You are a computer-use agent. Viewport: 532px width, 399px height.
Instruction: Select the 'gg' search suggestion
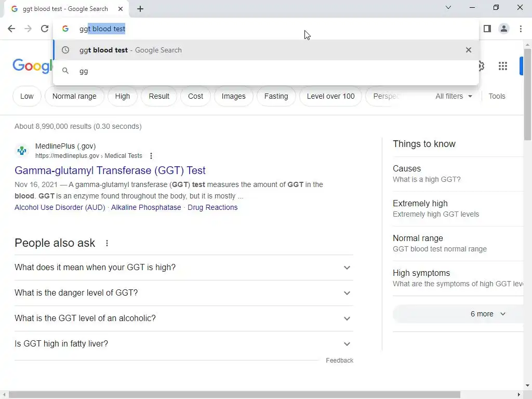[x=266, y=71]
